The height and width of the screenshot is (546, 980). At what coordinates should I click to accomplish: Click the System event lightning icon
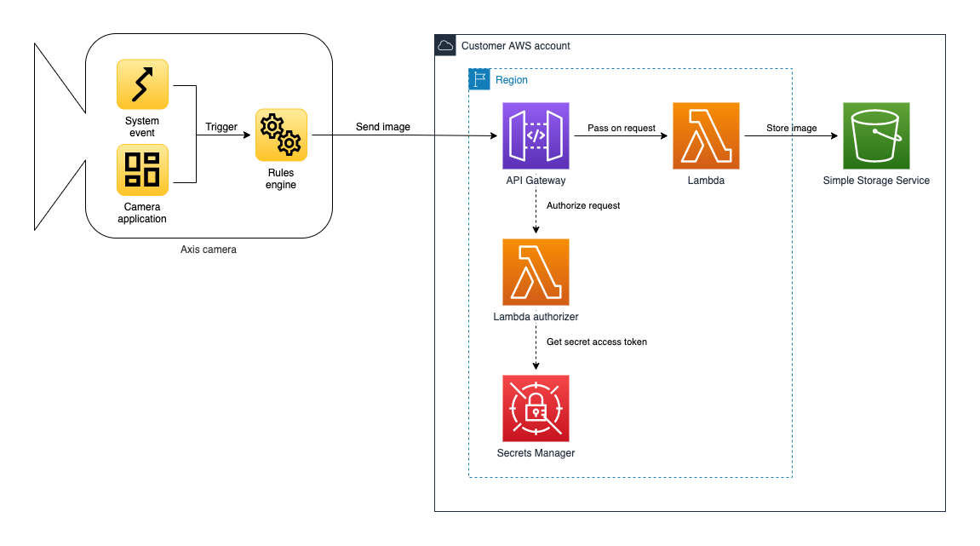coord(142,84)
